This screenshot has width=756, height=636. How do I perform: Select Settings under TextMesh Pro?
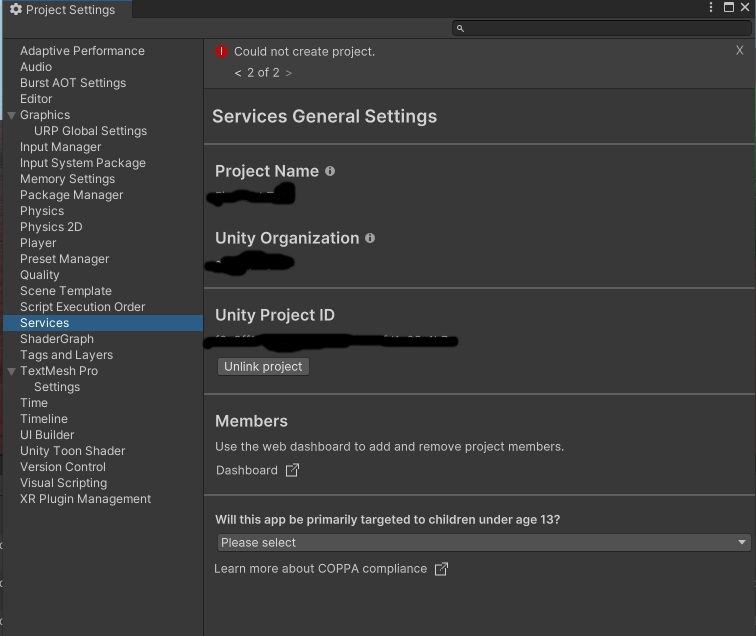click(57, 387)
